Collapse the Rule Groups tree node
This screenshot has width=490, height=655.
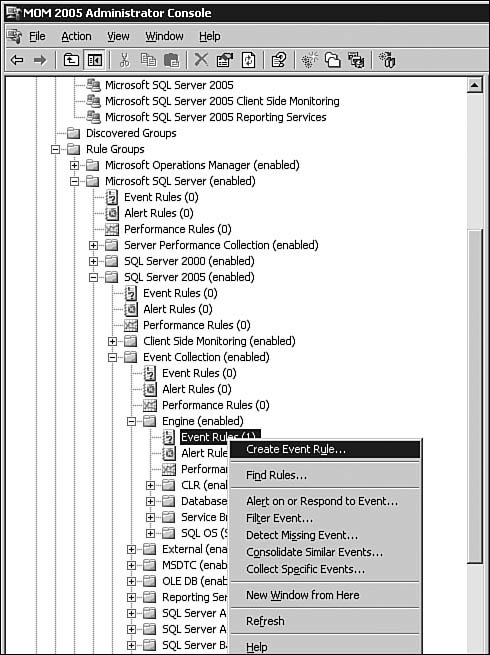[x=55, y=149]
